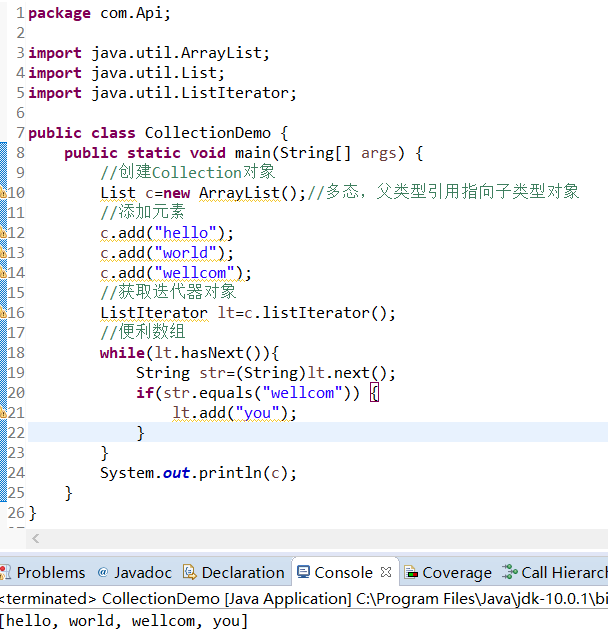Image resolution: width=608 pixels, height=635 pixels.
Task: Click 'System.out' on line 24
Action: coord(145,473)
